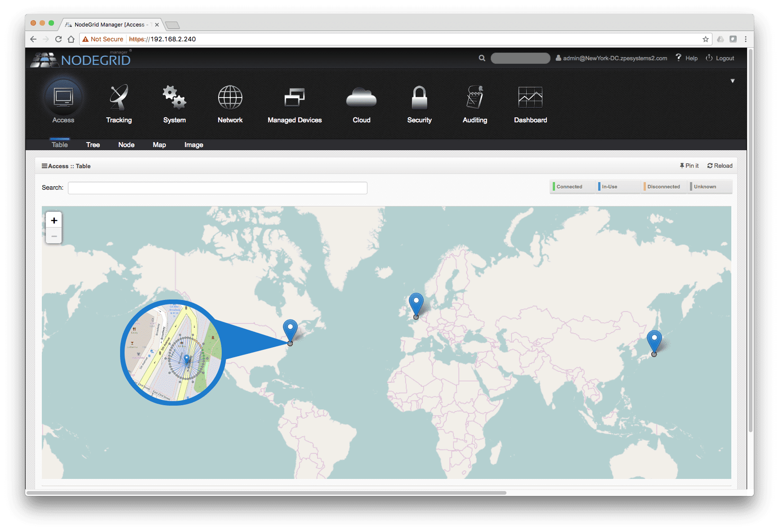The image size is (779, 532).
Task: Open Chrome's three-dot menu
Action: pos(745,39)
